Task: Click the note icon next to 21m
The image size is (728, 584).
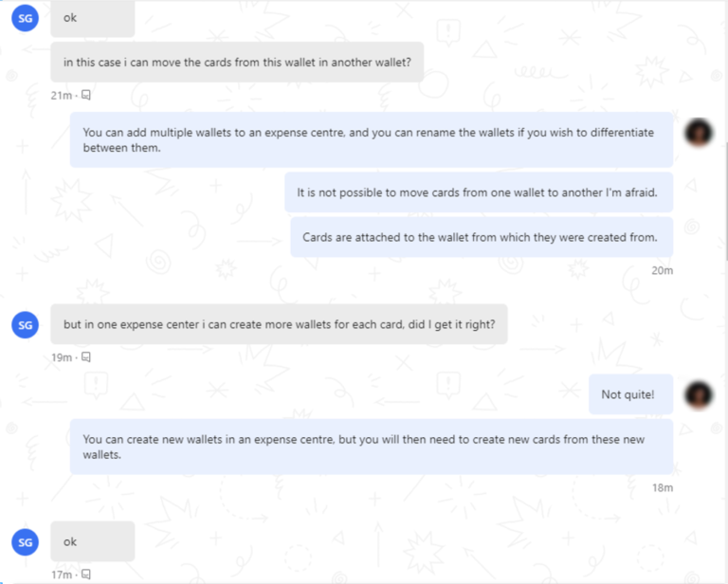Action: point(86,95)
